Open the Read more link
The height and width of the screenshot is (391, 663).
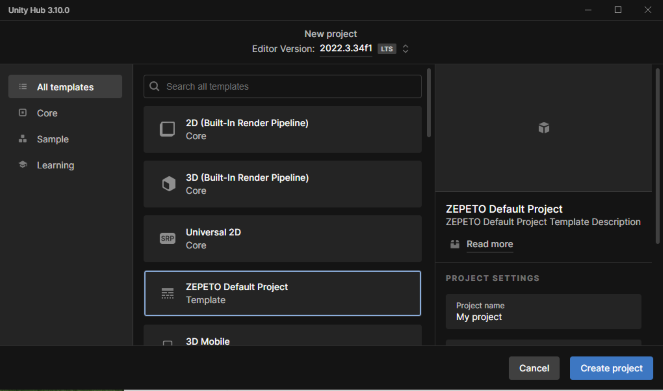click(x=490, y=244)
